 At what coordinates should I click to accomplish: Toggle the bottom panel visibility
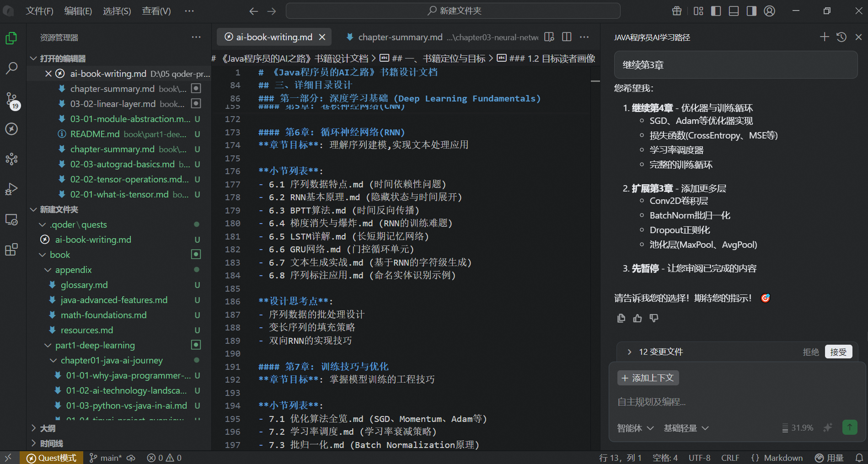click(734, 11)
